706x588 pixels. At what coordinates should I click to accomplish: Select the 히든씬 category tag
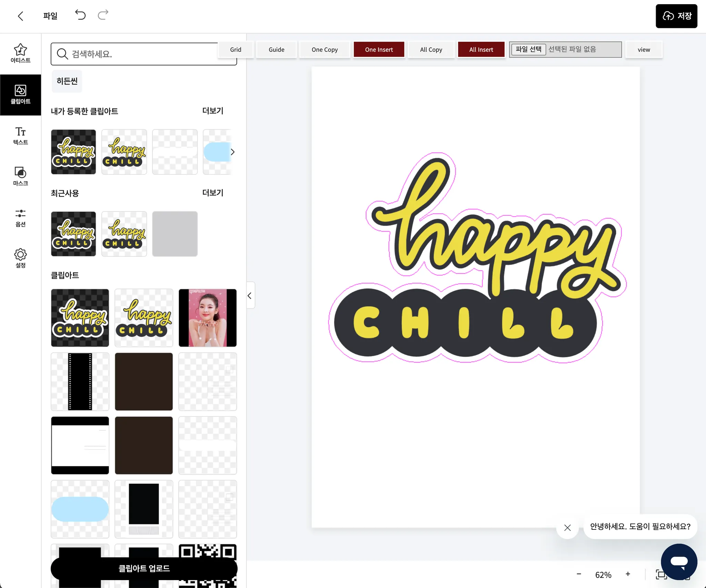coord(67,81)
